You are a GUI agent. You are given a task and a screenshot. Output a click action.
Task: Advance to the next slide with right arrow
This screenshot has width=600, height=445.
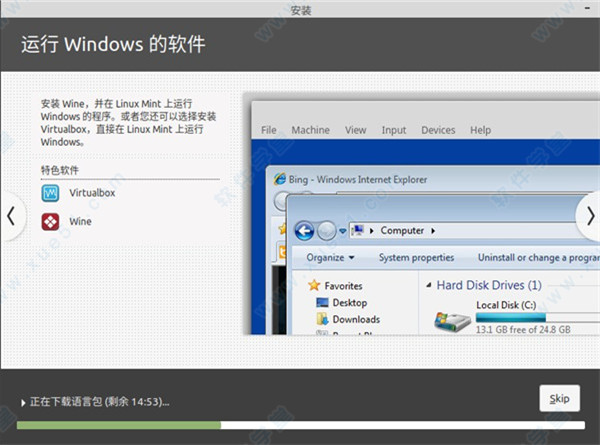(588, 216)
